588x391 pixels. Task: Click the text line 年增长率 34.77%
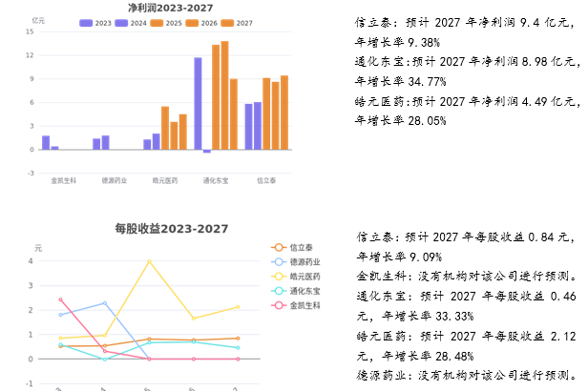pos(401,81)
